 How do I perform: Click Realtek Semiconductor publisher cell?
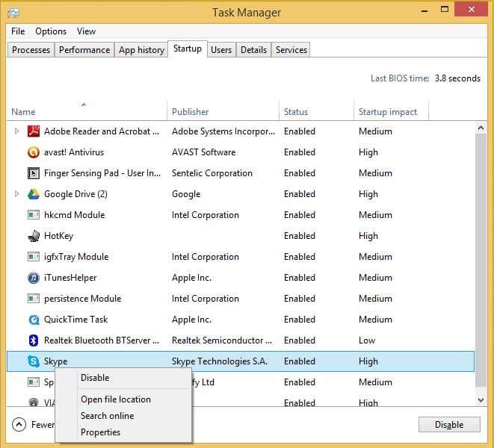[x=222, y=340]
